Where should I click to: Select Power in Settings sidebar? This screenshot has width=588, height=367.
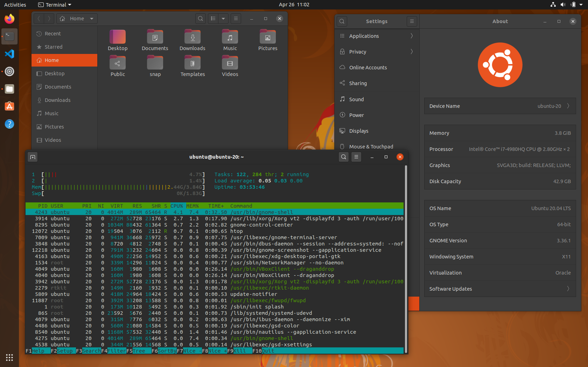(x=377, y=115)
